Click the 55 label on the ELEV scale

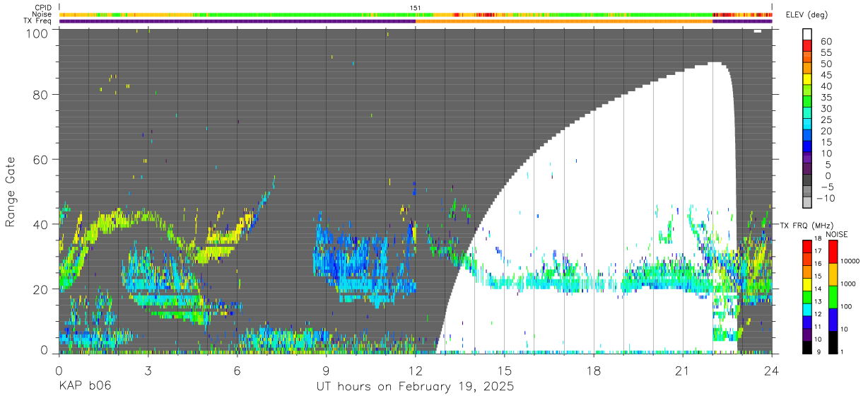[825, 52]
